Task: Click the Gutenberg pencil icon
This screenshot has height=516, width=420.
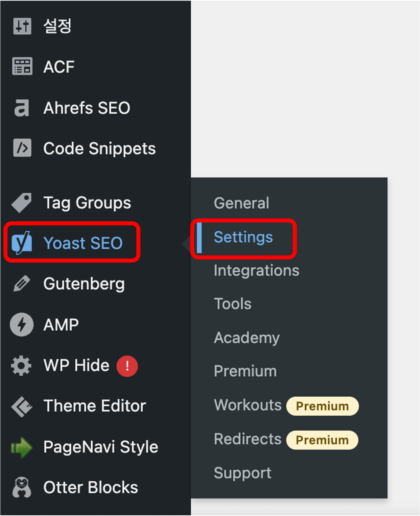Action: point(21,284)
